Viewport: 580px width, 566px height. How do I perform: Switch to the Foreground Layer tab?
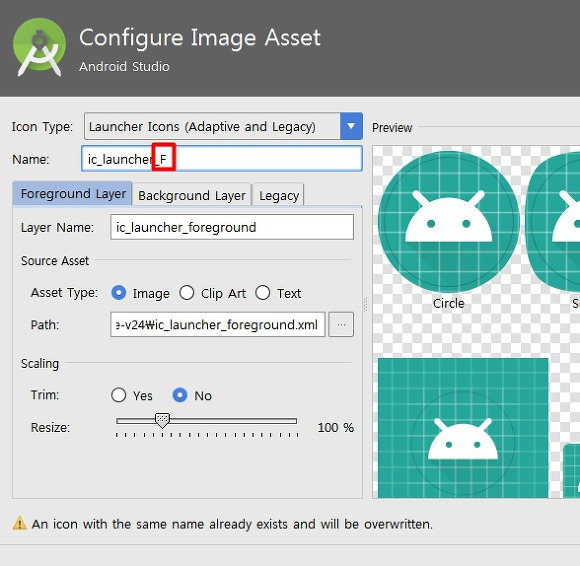pyautogui.click(x=72, y=193)
